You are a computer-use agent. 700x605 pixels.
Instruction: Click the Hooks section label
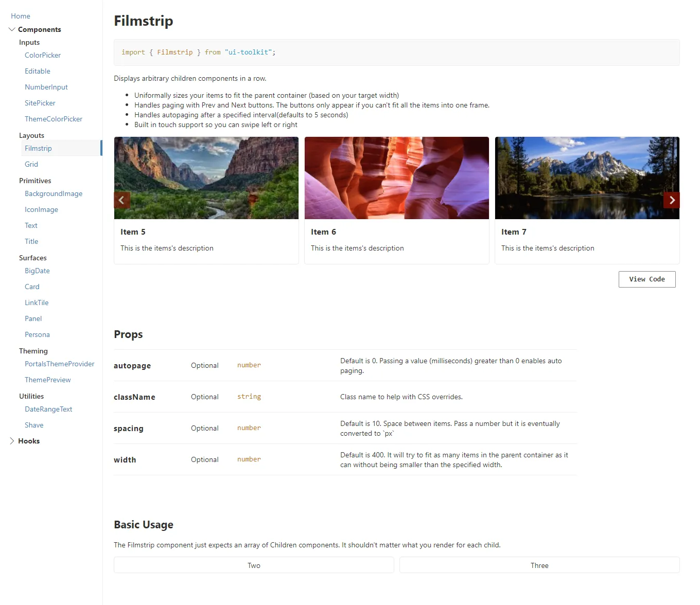pyautogui.click(x=29, y=441)
